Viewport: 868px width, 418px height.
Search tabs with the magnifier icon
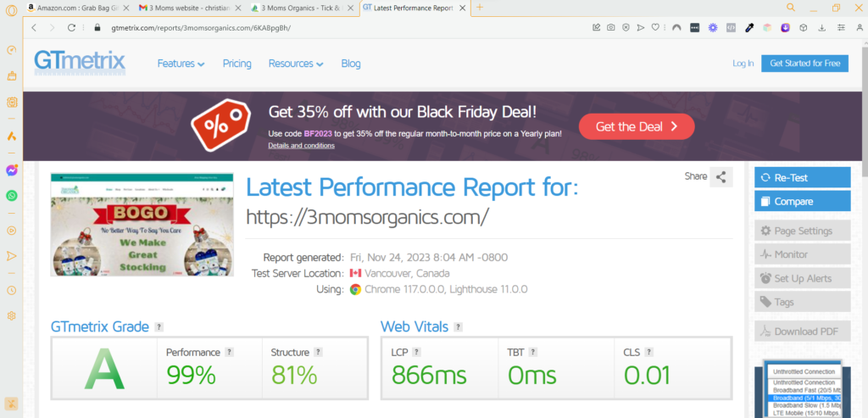(791, 7)
